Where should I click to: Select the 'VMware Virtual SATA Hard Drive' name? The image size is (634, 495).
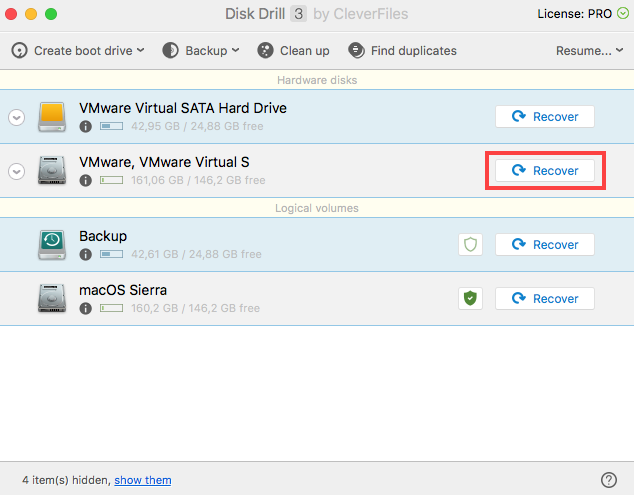tap(183, 108)
